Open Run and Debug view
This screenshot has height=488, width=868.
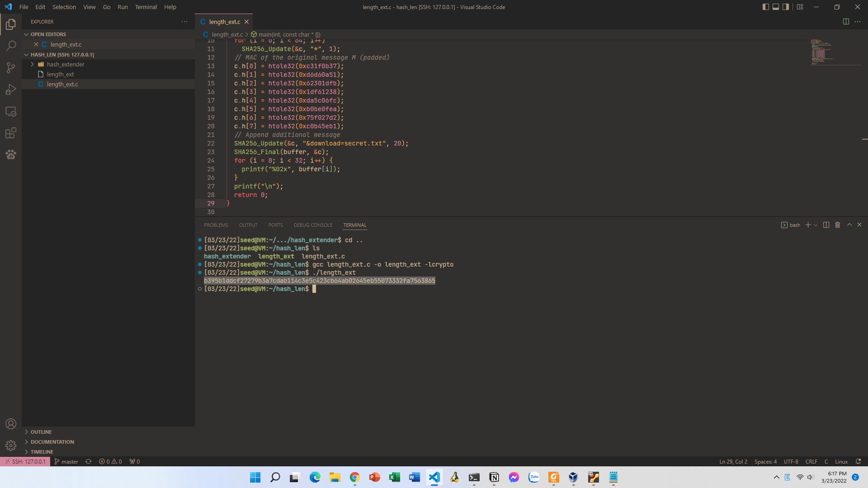(11, 89)
